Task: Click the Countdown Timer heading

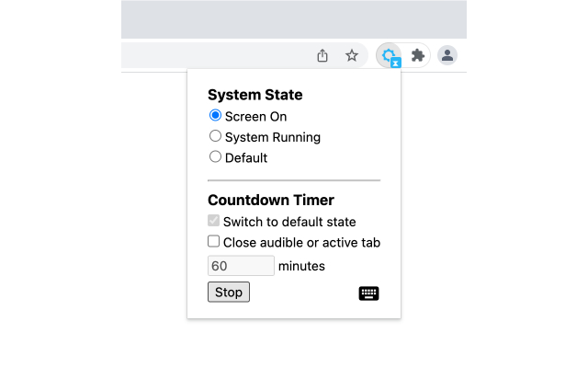Action: [x=271, y=200]
